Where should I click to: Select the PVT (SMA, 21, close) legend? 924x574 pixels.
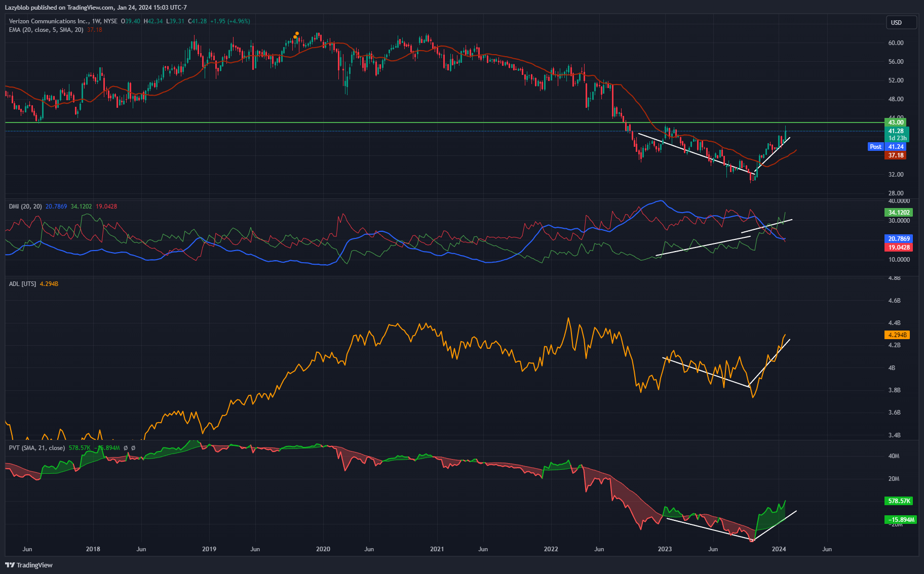36,448
